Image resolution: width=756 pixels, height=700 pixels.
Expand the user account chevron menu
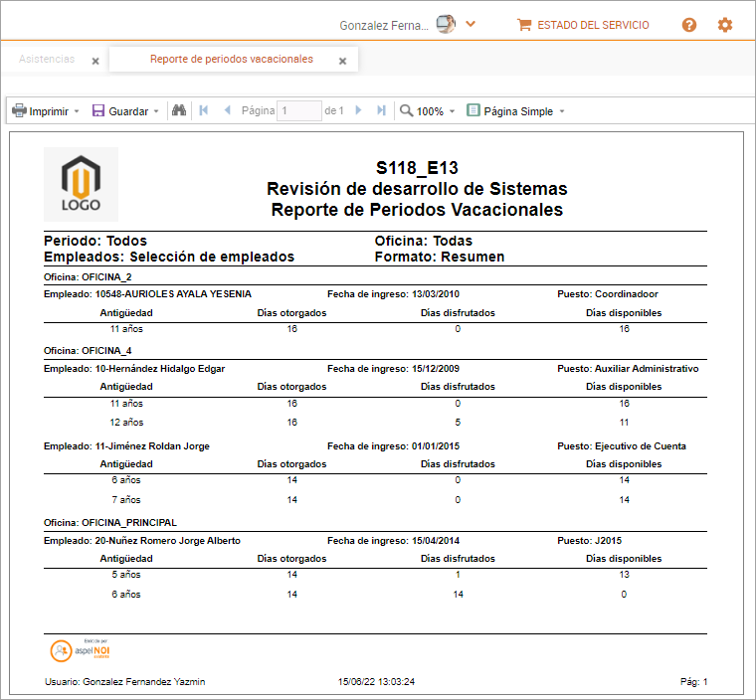471,25
